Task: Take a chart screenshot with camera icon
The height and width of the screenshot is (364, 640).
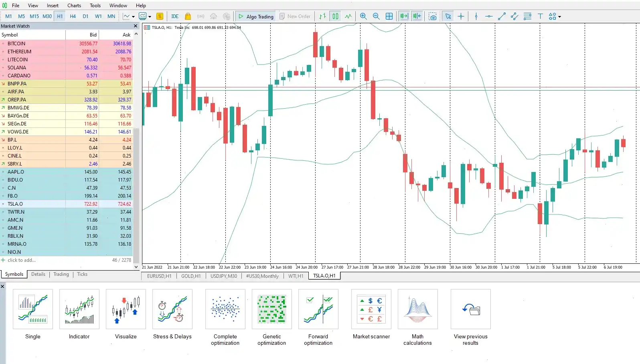Action: 433,16
